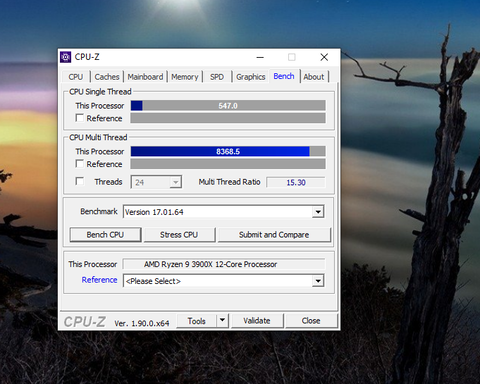Select the Mainboard tab
480x384 pixels.
tap(145, 77)
